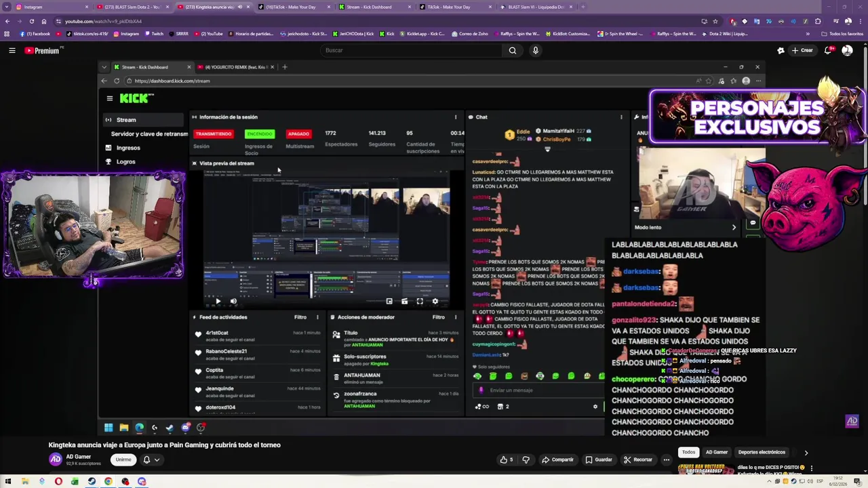This screenshot has height=488, width=868.
Task: Like the video with thumbs up
Action: point(507,460)
